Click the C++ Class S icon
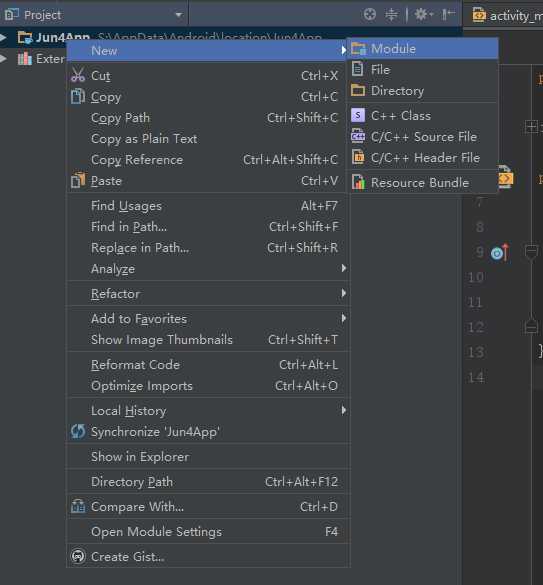Screen dimensions: 543x585 pyautogui.click(x=358, y=115)
